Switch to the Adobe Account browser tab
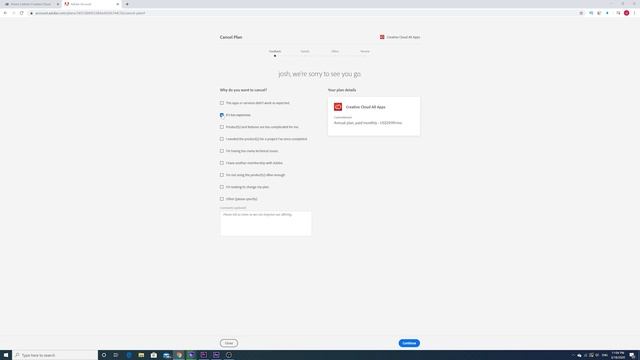The width and height of the screenshot is (640, 360). coord(91,4)
